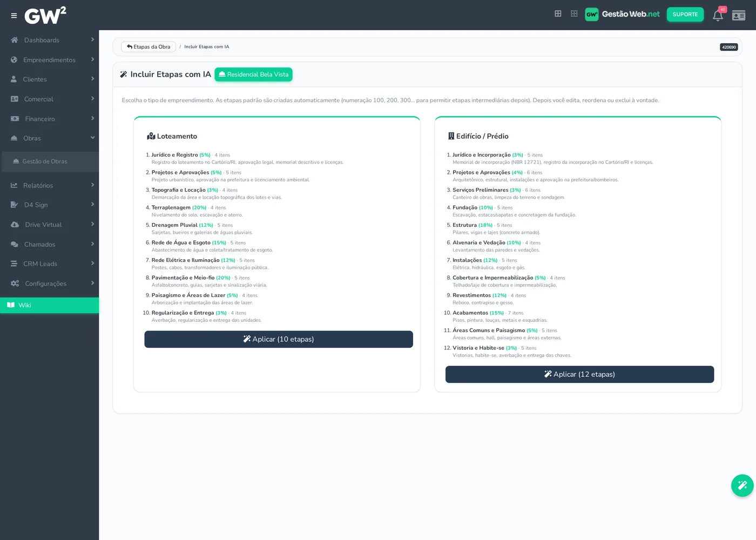
Task: Click the Residencial Bela Vista badge
Action: tap(253, 75)
